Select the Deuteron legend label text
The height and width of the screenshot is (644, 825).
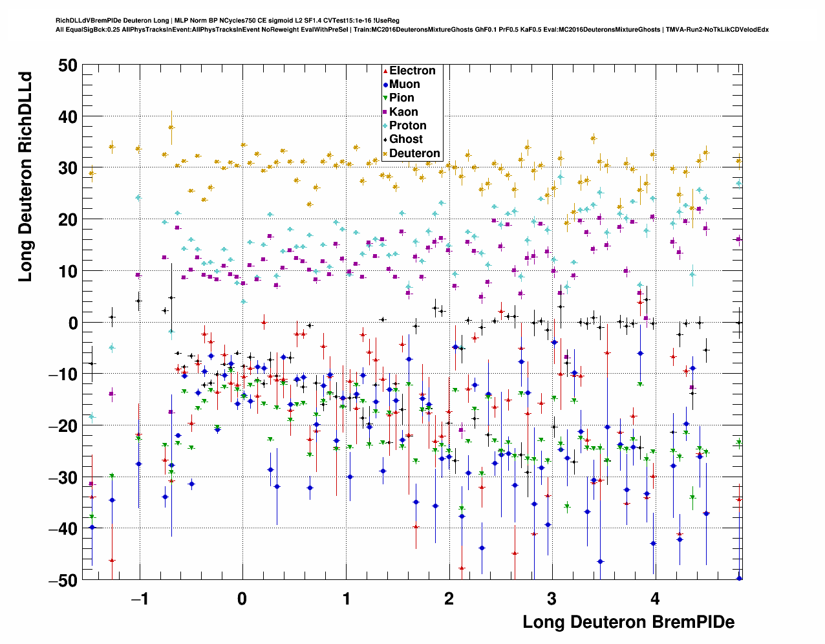tap(414, 153)
